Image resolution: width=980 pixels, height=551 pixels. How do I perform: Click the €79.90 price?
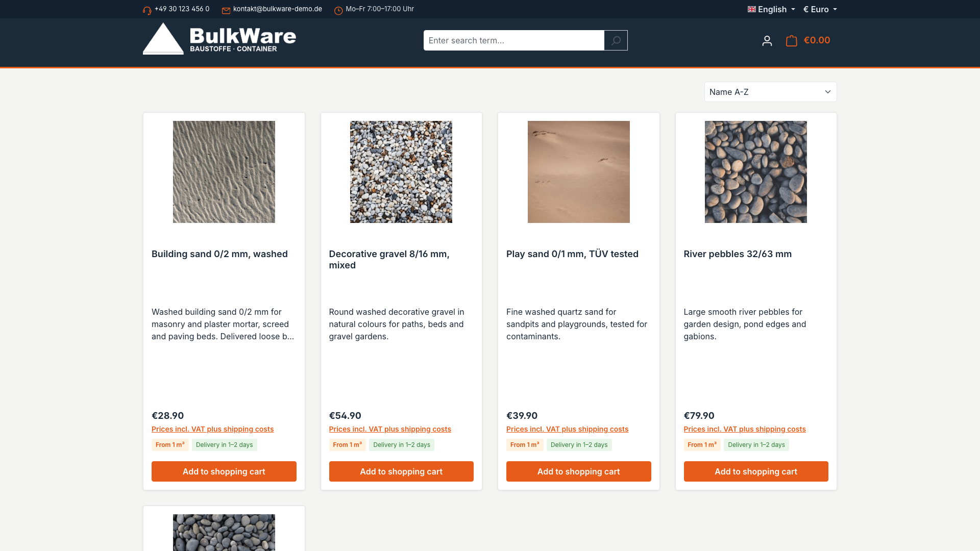point(699,416)
